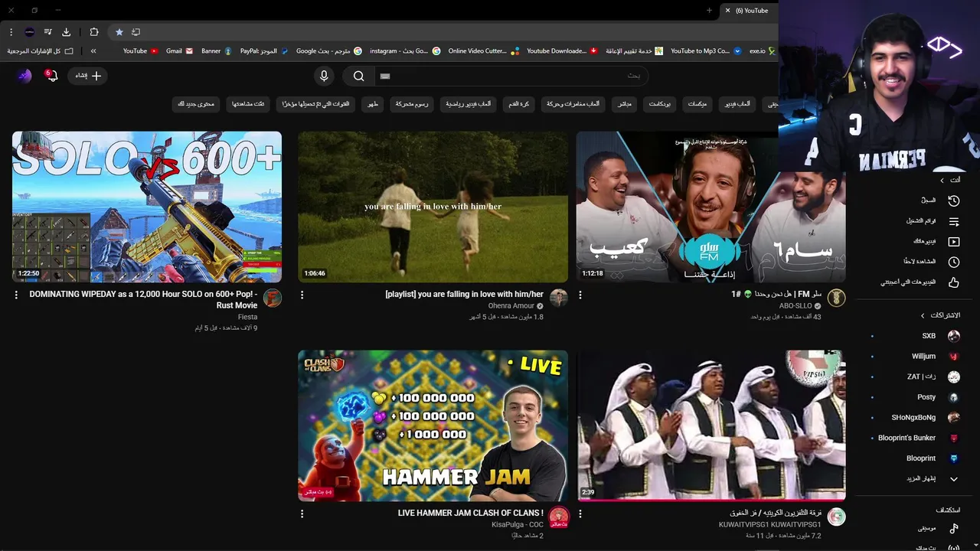Open the Fiesta channel avatar
The width and height of the screenshot is (980, 551).
point(273,298)
